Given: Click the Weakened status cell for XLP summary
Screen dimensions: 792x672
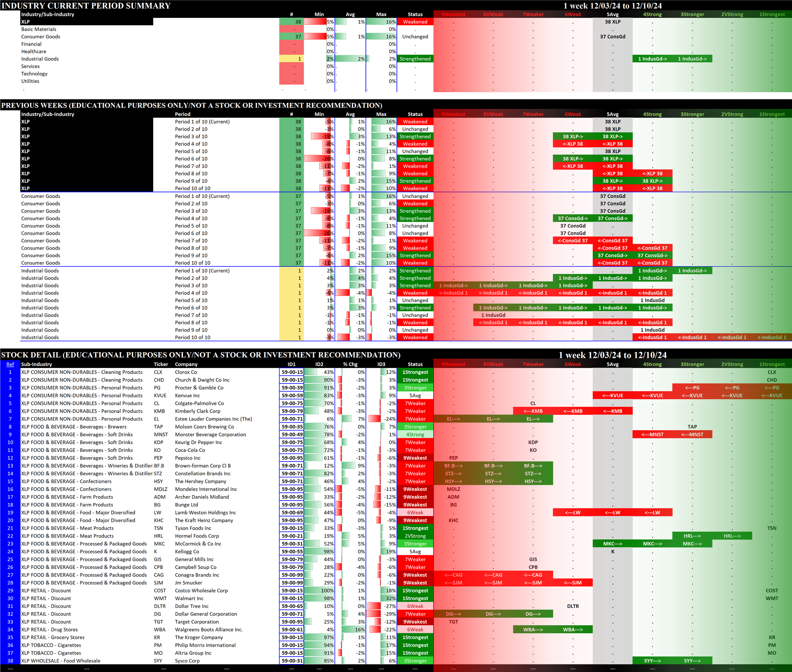Looking at the screenshot, I should (x=415, y=22).
